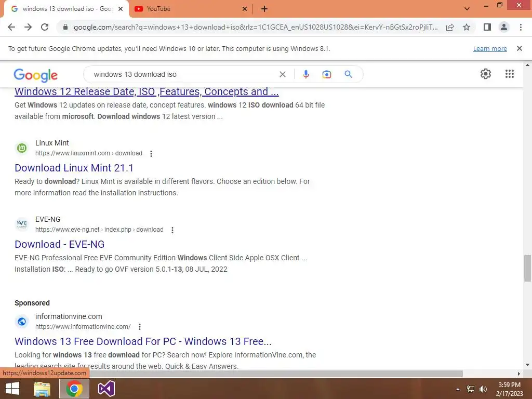The image size is (532, 399).
Task: Click the Chrome address bar URL
Action: pos(256,27)
